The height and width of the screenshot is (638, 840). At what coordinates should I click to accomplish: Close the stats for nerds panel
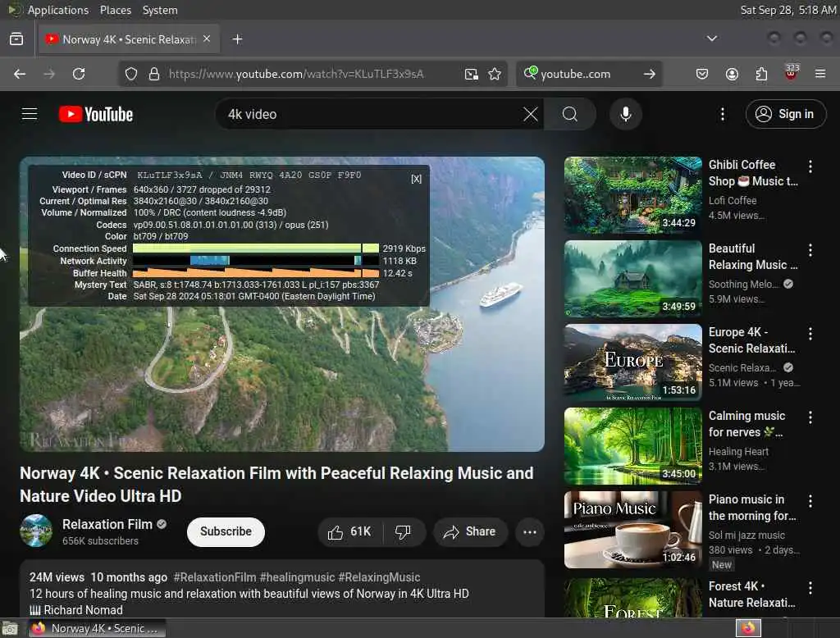coord(416,179)
